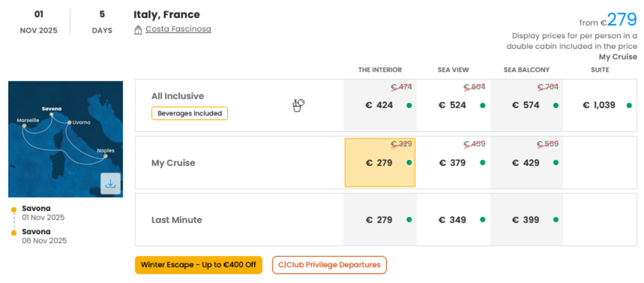Choose All Inclusive Sea View € 524
Image resolution: width=644 pixels, height=283 pixels.
coord(453,105)
